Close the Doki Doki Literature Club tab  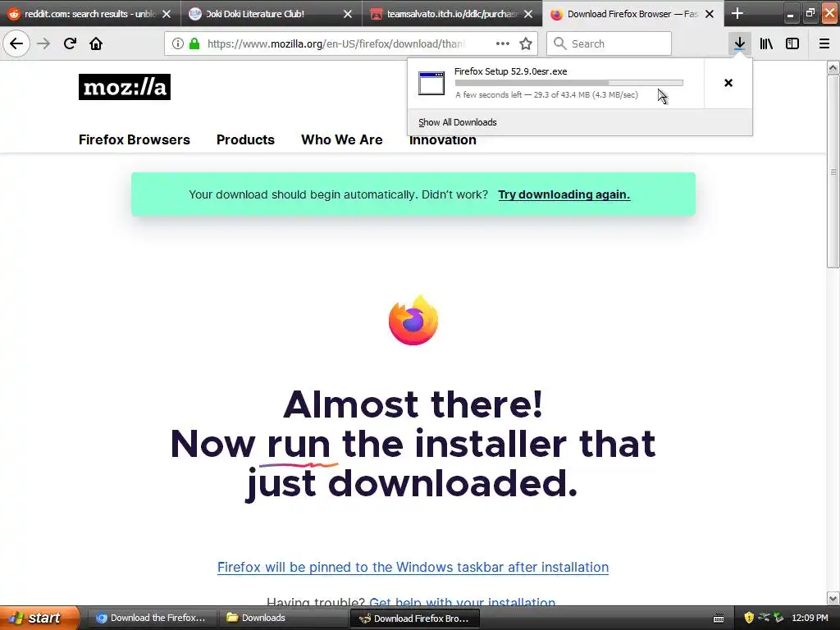348,14
